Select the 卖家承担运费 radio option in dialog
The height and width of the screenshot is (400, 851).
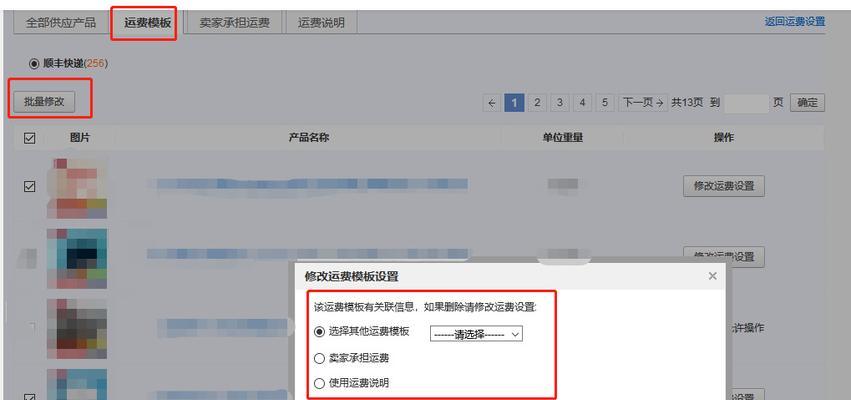click(319, 358)
